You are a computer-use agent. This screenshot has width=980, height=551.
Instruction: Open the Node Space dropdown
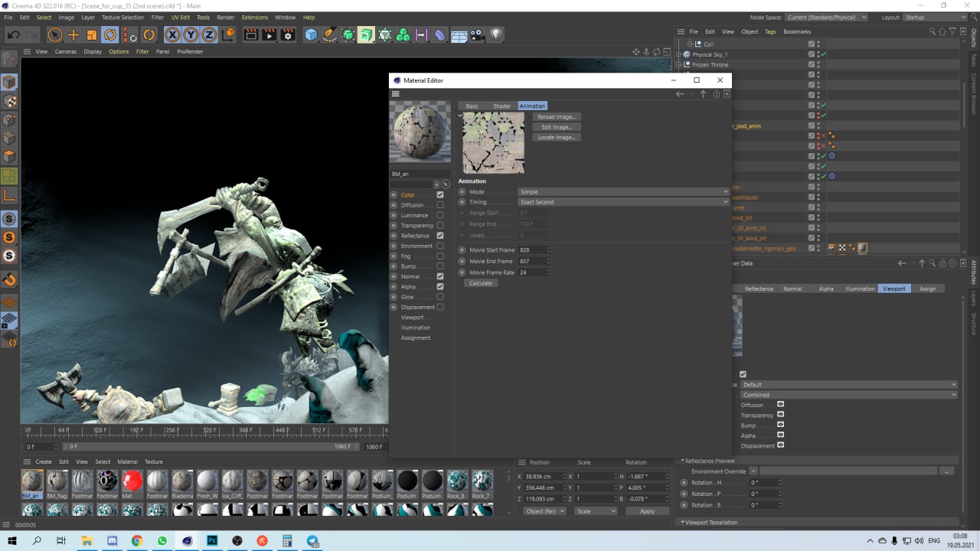tap(827, 17)
